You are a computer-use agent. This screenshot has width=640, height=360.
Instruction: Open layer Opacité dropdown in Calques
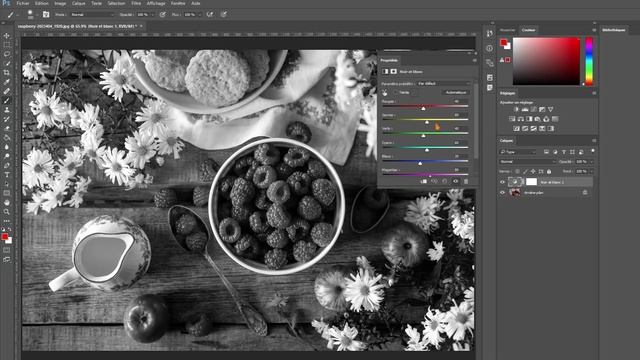coord(591,162)
